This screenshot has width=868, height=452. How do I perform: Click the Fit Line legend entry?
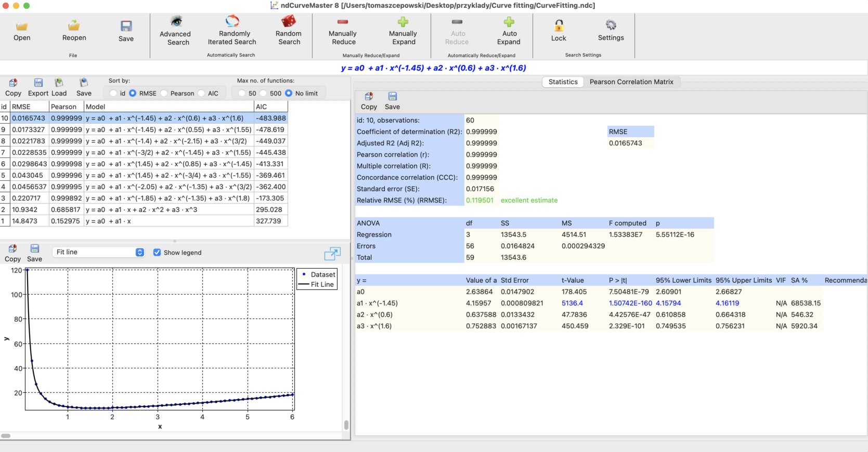point(317,285)
